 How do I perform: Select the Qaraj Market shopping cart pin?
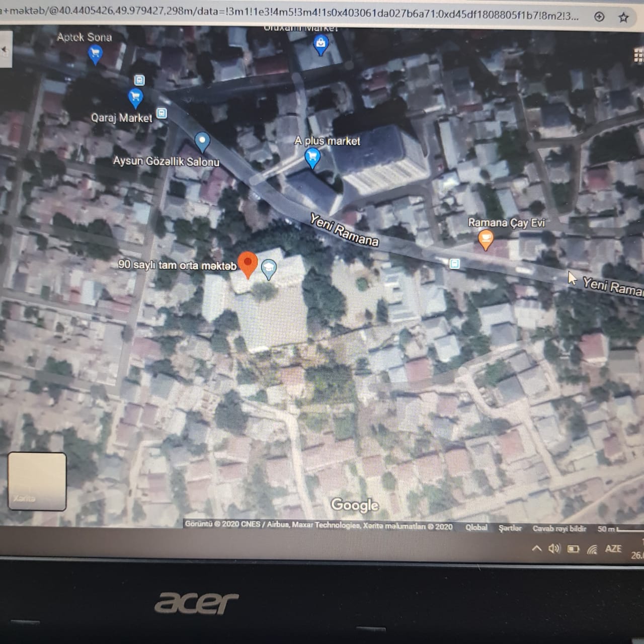135,97
